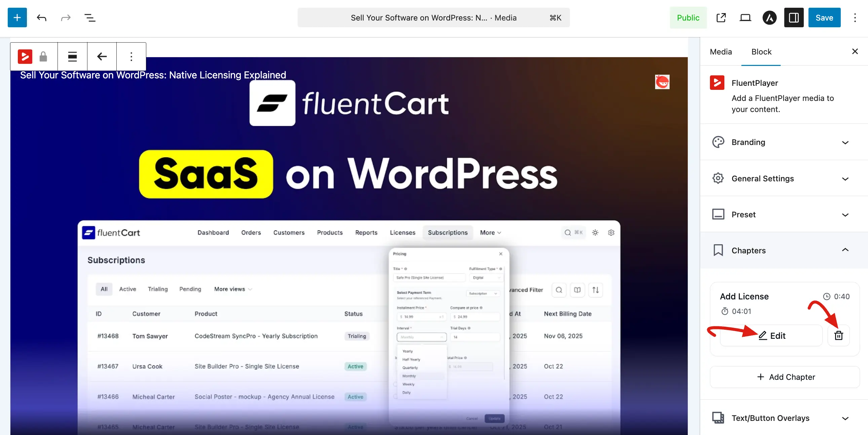Expand the Preset section
The width and height of the screenshot is (868, 435).
coord(784,214)
